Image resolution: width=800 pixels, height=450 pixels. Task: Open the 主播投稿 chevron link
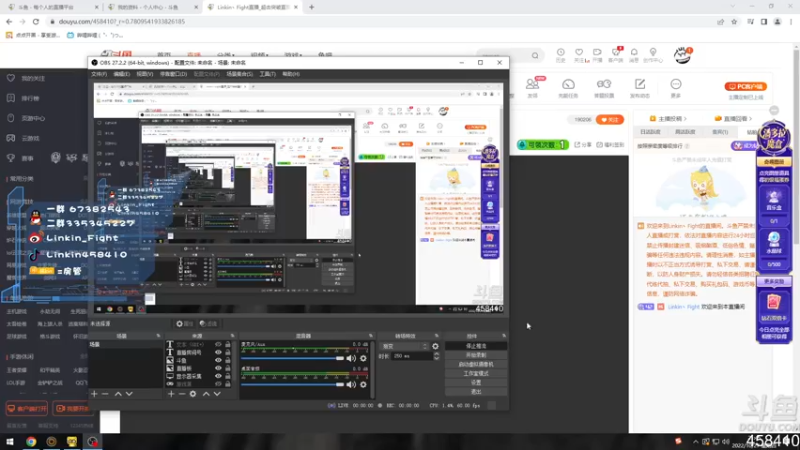tap(668, 119)
